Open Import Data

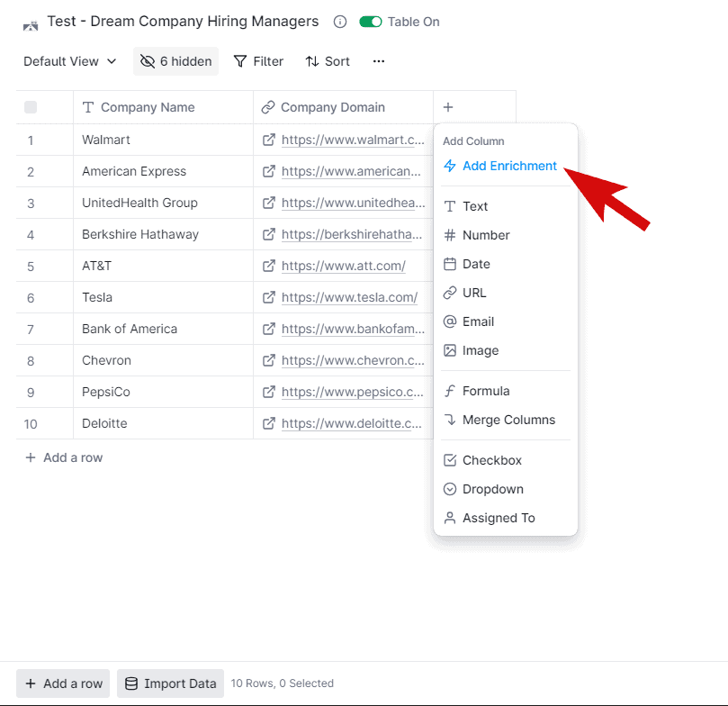point(170,683)
